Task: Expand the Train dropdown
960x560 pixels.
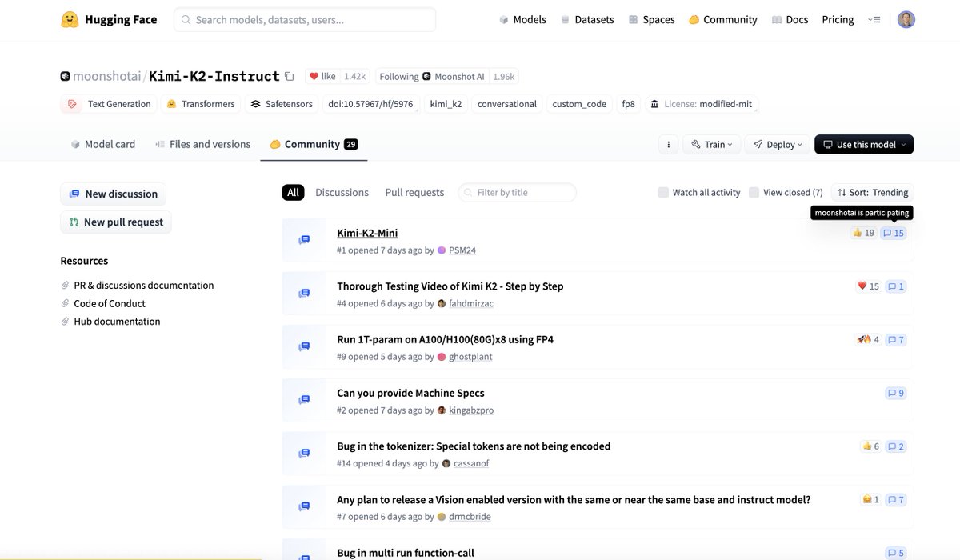Action: pyautogui.click(x=713, y=145)
